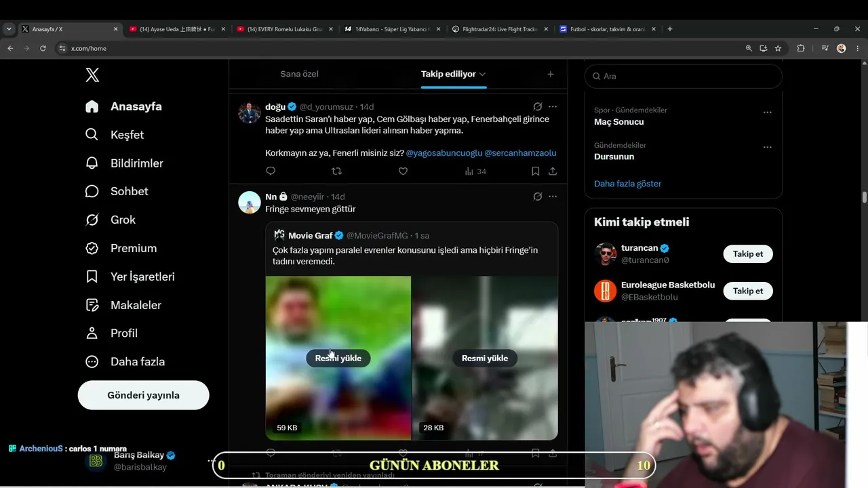Open the Chrome three-dot menu

click(857, 48)
